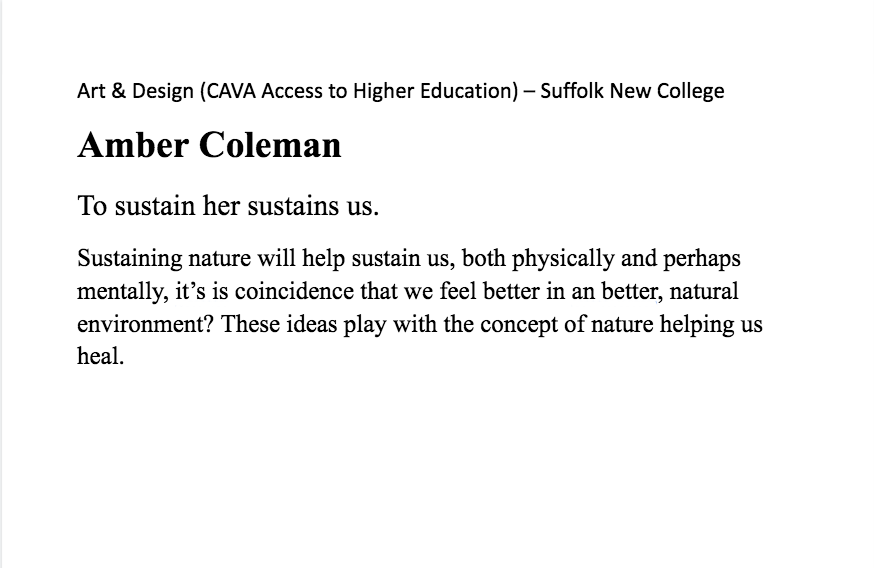The height and width of the screenshot is (568, 874).
Task: Click the word 'coincidence' in the paragraph
Action: [294, 292]
